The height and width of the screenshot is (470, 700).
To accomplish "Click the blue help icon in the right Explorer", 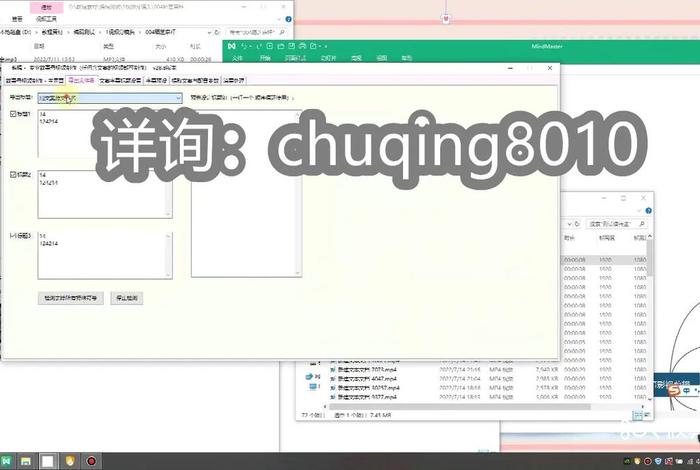I will [x=648, y=211].
